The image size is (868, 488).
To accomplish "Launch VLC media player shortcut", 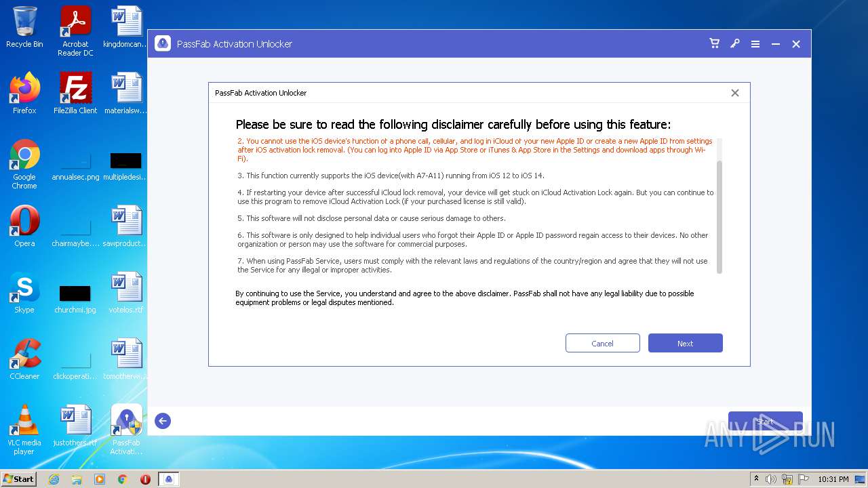I will (24, 430).
